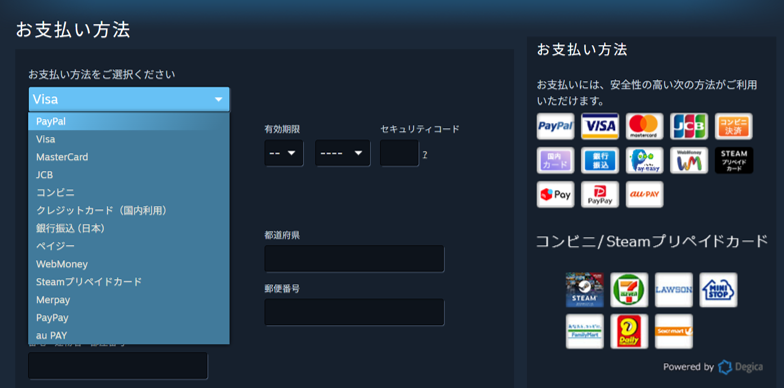This screenshot has height=388, width=784.
Task: Select WebMoney from the payment list
Action: pos(129,264)
